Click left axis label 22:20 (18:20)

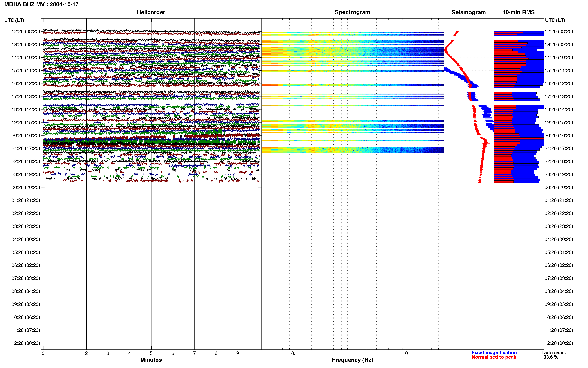(x=26, y=161)
